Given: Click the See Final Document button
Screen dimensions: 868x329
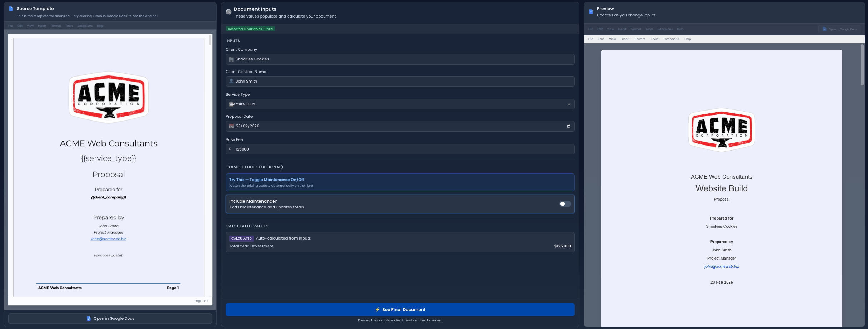Looking at the screenshot, I should pos(400,310).
